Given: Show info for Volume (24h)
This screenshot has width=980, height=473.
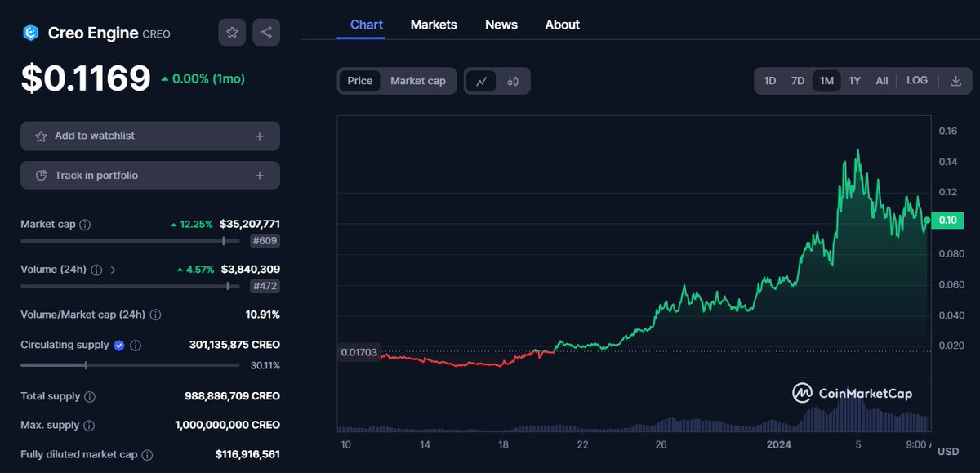Looking at the screenshot, I should click(x=96, y=270).
